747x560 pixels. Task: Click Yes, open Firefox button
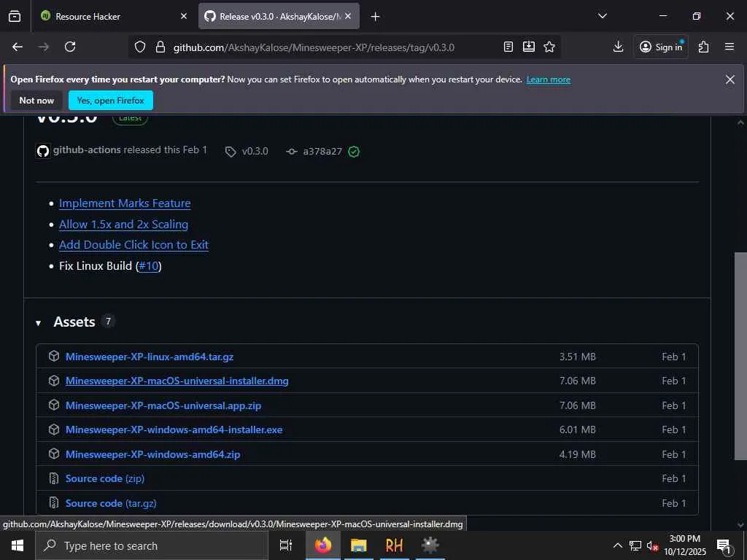[111, 101]
